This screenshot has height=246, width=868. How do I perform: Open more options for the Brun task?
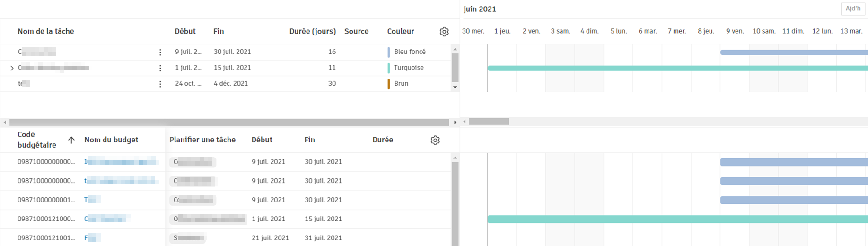[x=160, y=84]
